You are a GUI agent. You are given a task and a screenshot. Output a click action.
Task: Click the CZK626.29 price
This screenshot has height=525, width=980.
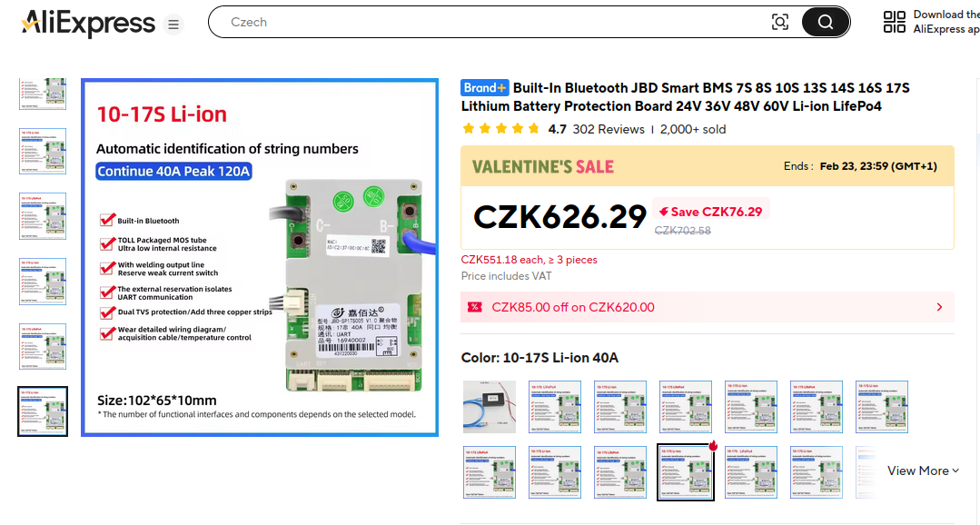pos(560,217)
